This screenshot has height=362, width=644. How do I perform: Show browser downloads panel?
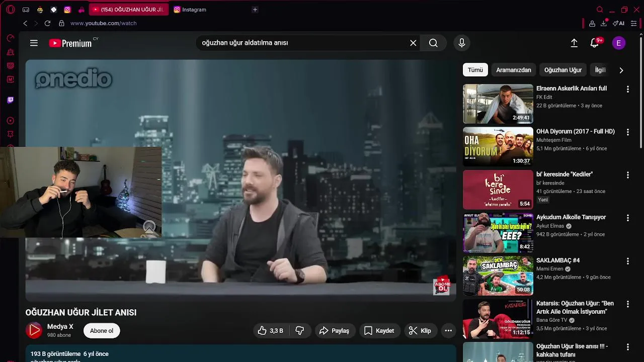[604, 23]
